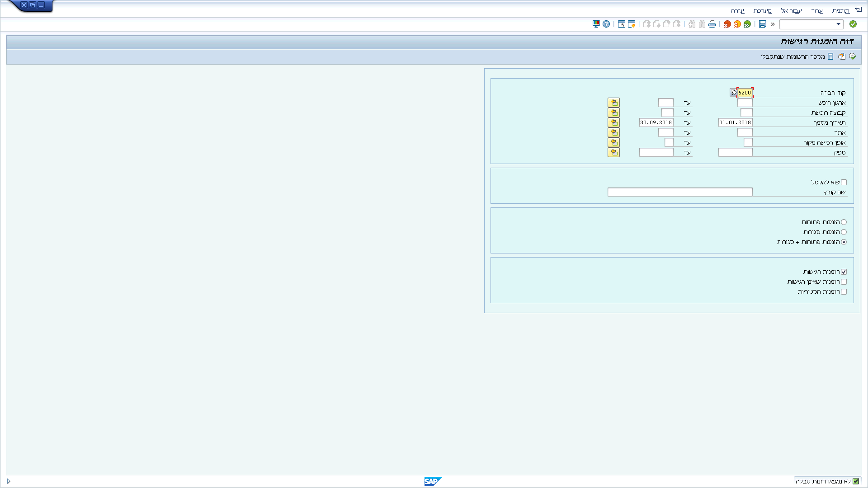
Task: Open the command field dropdown arrow
Action: [838, 24]
